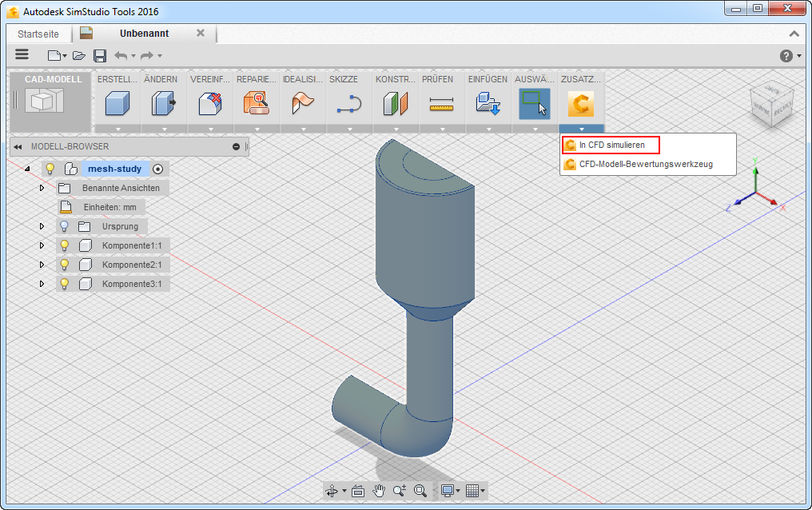The image size is (812, 510).
Task: Hide Komponente1:1 using its light bulb
Action: pos(64,245)
